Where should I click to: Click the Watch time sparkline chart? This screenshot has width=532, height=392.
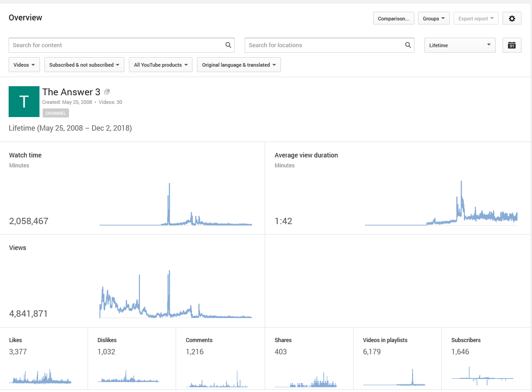(175, 205)
